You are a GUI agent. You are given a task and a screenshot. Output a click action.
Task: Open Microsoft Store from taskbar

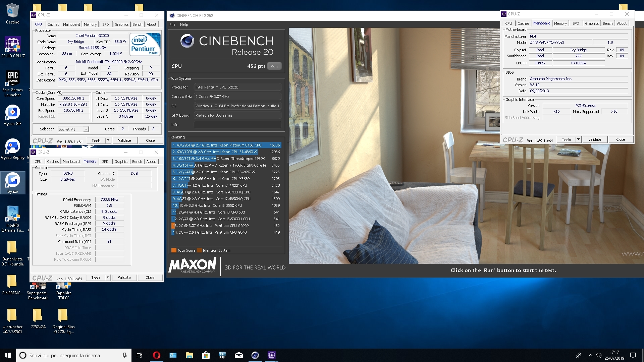click(x=206, y=355)
